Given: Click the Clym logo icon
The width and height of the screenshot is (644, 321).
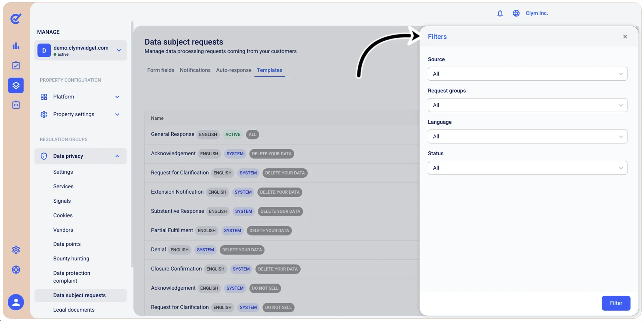Looking at the screenshot, I should tap(16, 18).
